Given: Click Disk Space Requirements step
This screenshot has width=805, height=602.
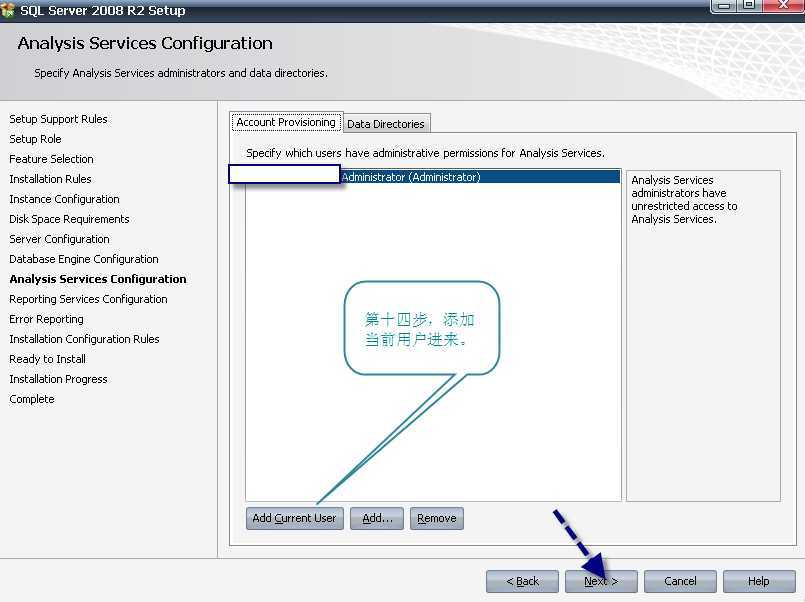Looking at the screenshot, I should (69, 219).
